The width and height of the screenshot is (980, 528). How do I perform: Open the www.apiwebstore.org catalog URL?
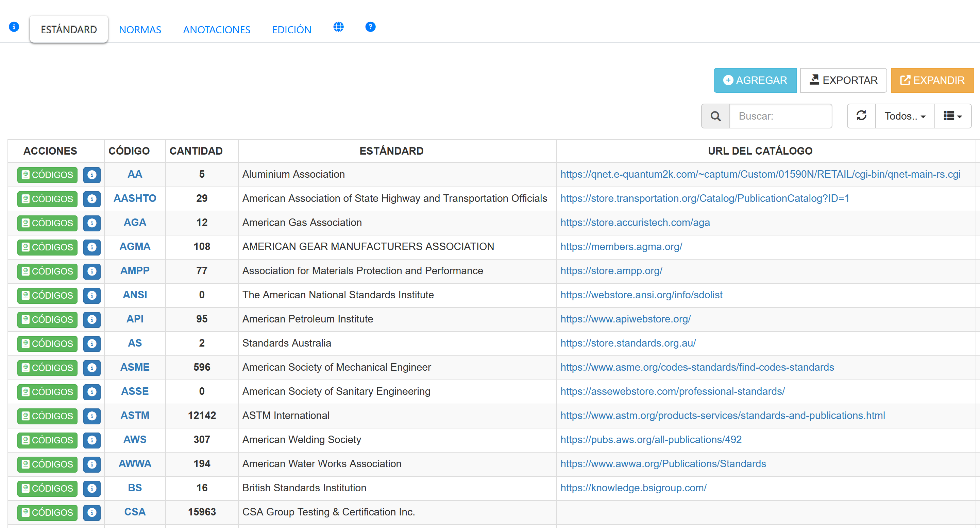pos(625,319)
